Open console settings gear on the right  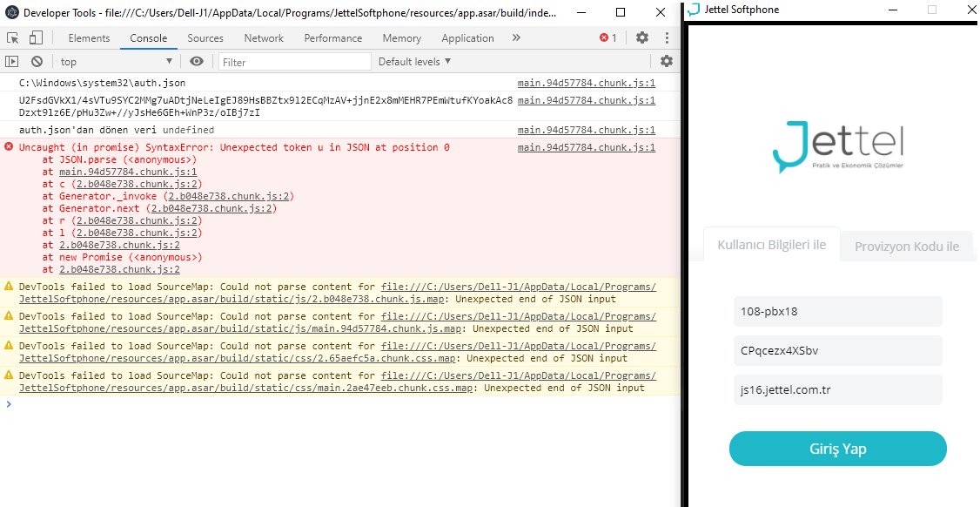665,61
